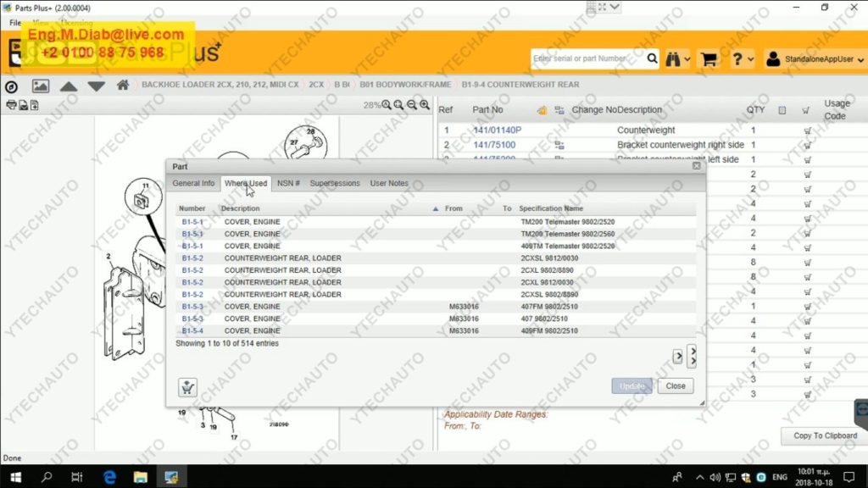The width and height of the screenshot is (868, 488).
Task: Click the compass icon left of toolbar
Action: tap(11, 86)
